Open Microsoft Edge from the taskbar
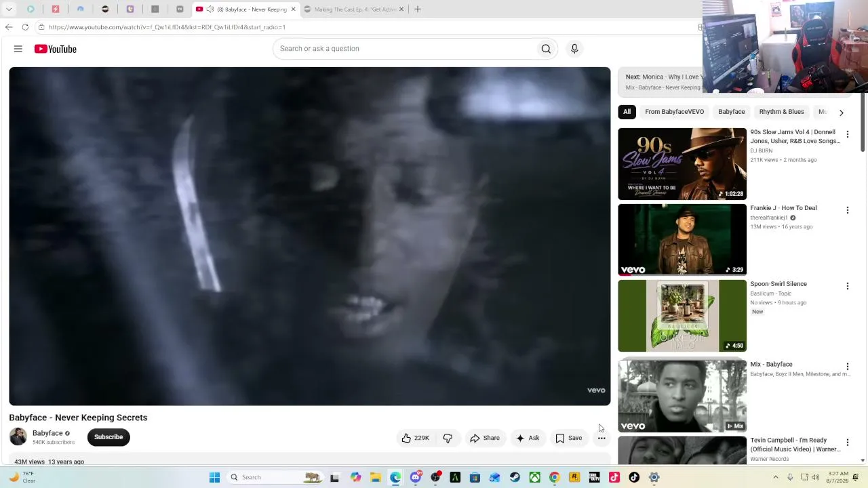The width and height of the screenshot is (868, 488). click(x=395, y=477)
